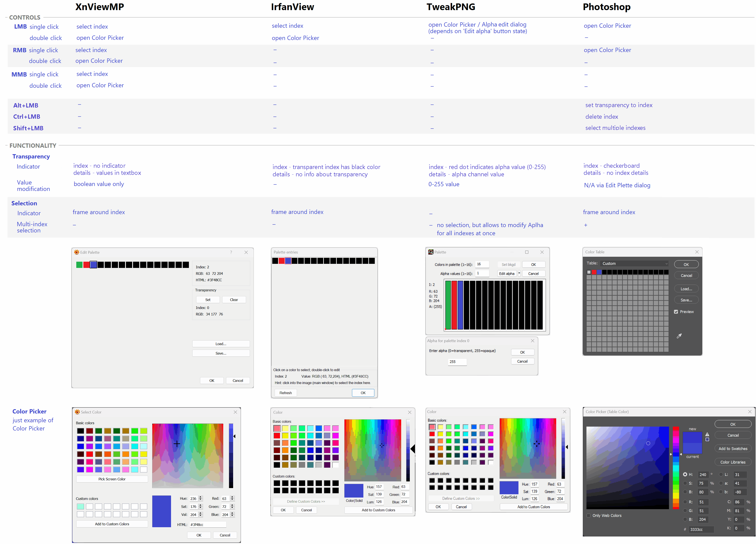Screen dimensions: 756x544
Task: Click the out-of-gamut warning triangle icon
Action: point(707,434)
